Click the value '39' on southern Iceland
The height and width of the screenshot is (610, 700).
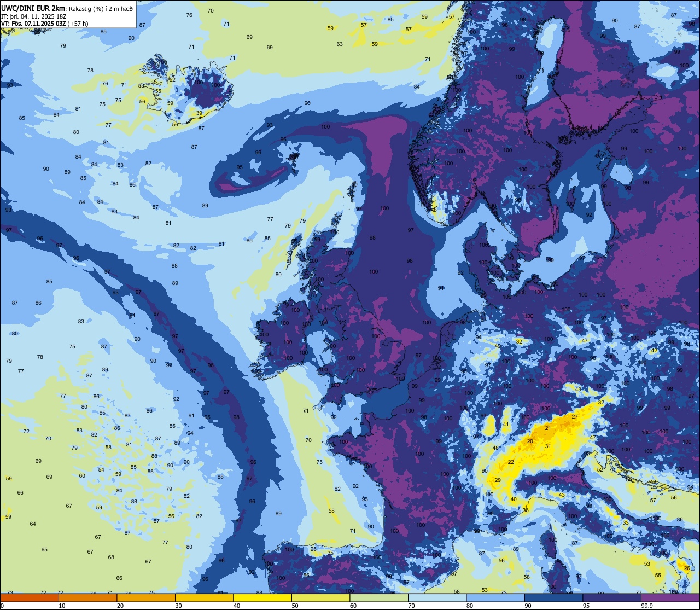point(199,113)
